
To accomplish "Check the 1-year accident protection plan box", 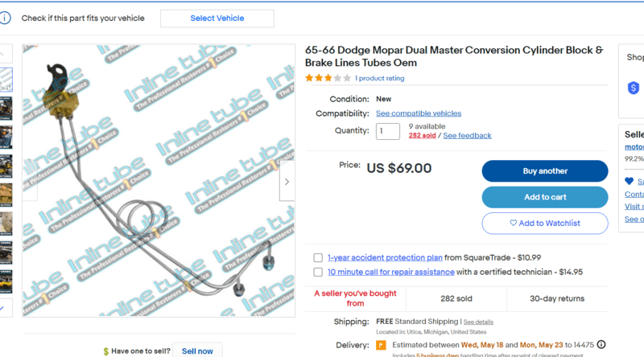I will pyautogui.click(x=319, y=257).
